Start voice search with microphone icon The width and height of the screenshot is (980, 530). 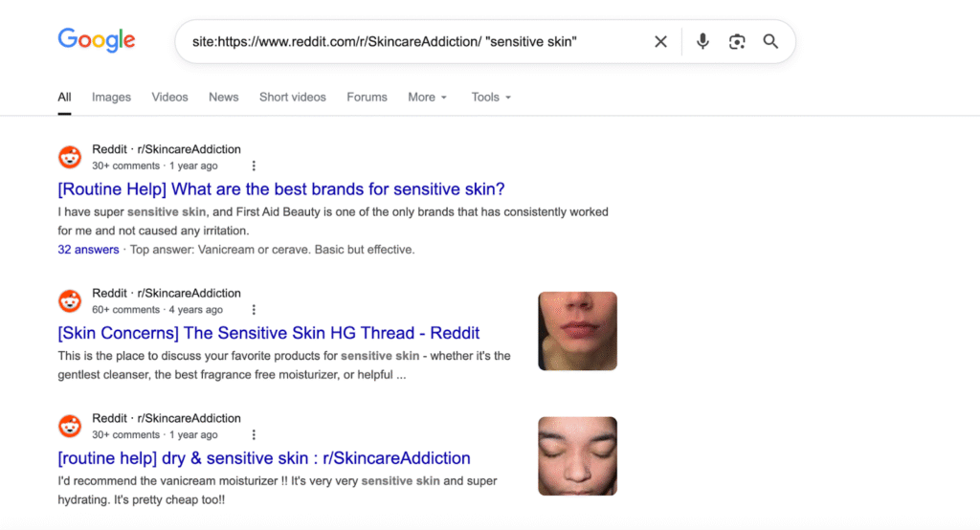[702, 42]
